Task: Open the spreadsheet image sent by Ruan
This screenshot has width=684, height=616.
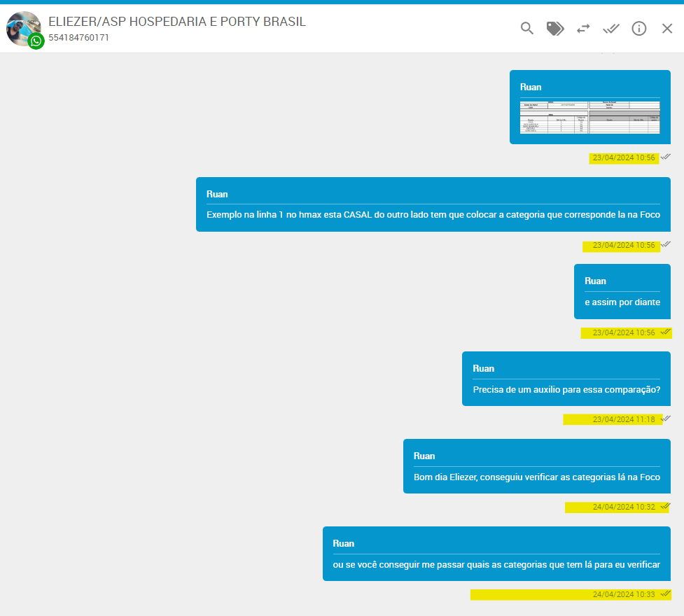Action: click(x=589, y=117)
